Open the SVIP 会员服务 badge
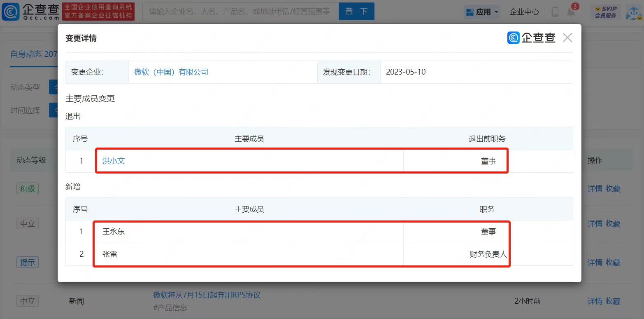The image size is (644, 319). tap(605, 12)
